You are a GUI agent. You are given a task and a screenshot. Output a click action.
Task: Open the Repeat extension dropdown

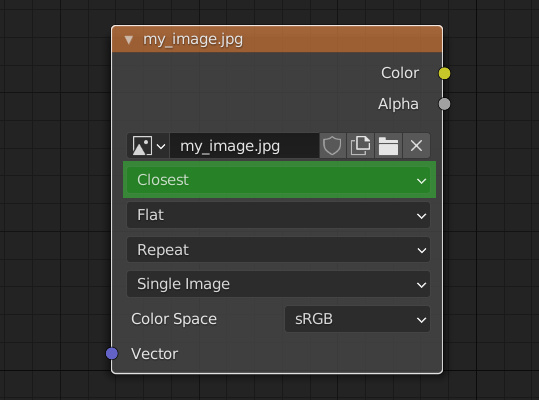pos(278,250)
